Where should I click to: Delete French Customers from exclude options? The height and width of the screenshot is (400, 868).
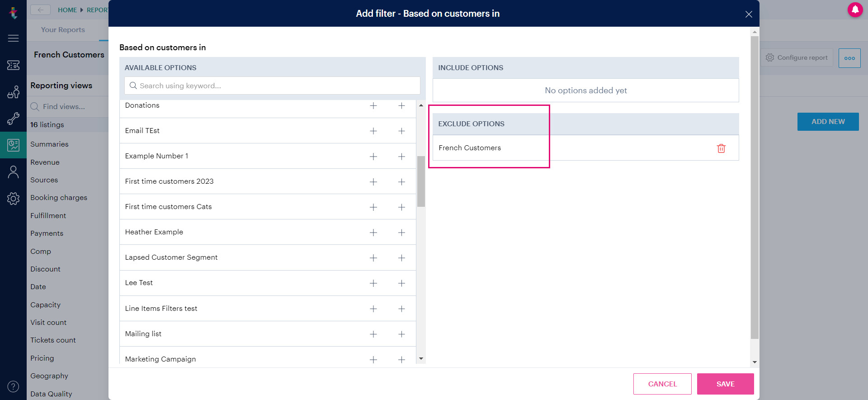click(x=721, y=148)
